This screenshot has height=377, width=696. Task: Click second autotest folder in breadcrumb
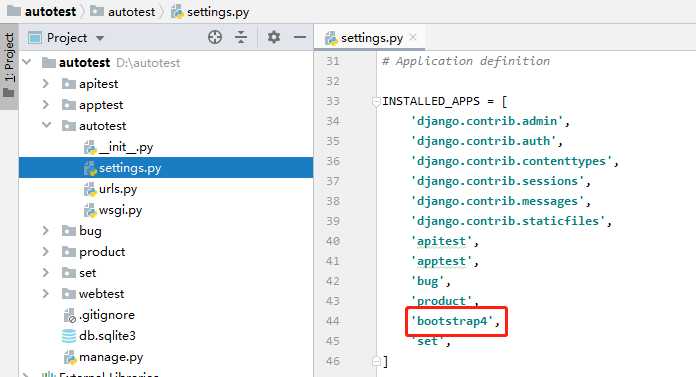[x=123, y=12]
